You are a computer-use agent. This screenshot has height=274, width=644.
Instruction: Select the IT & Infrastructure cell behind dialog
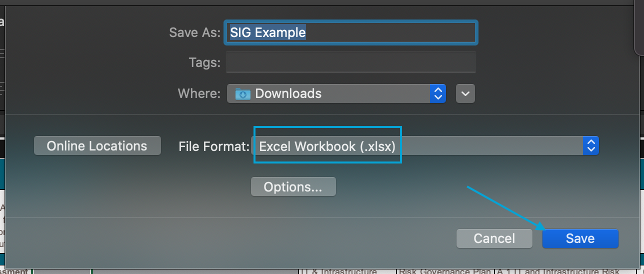pyautogui.click(x=345, y=271)
